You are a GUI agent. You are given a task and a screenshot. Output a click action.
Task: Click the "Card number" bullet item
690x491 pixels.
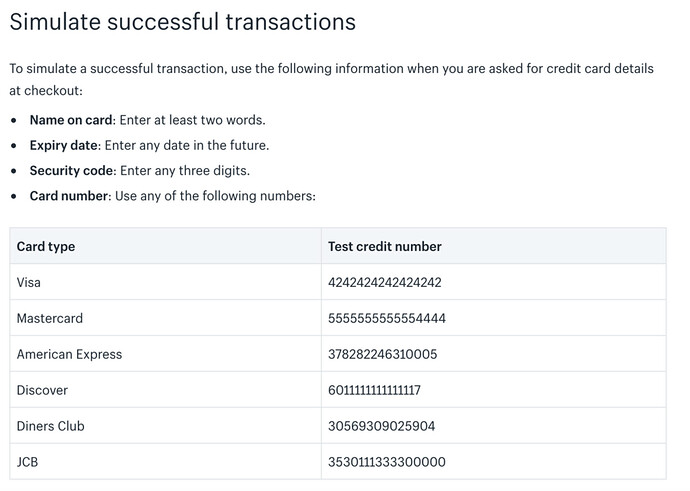(x=172, y=196)
